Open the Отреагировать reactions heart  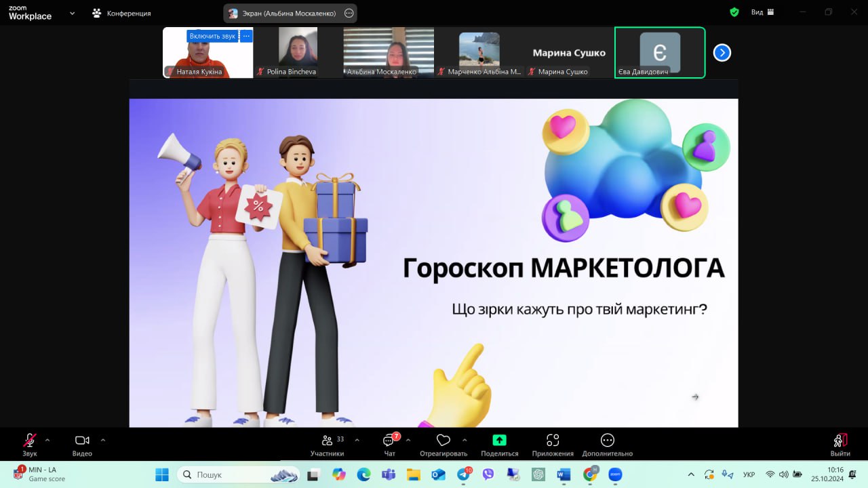coord(443,445)
